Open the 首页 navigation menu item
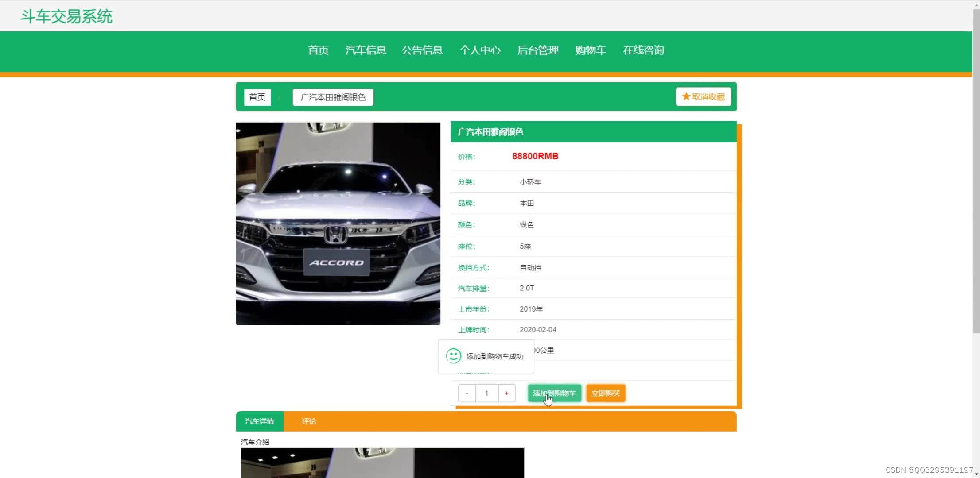980x478 pixels. pyautogui.click(x=318, y=50)
